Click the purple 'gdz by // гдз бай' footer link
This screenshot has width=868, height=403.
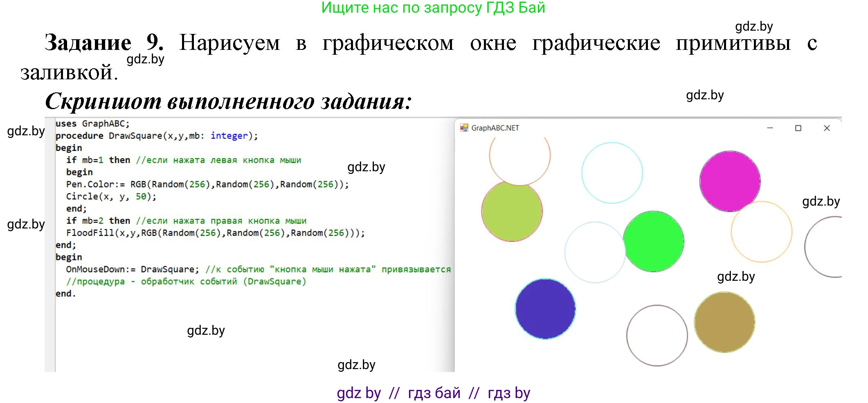pyautogui.click(x=433, y=393)
